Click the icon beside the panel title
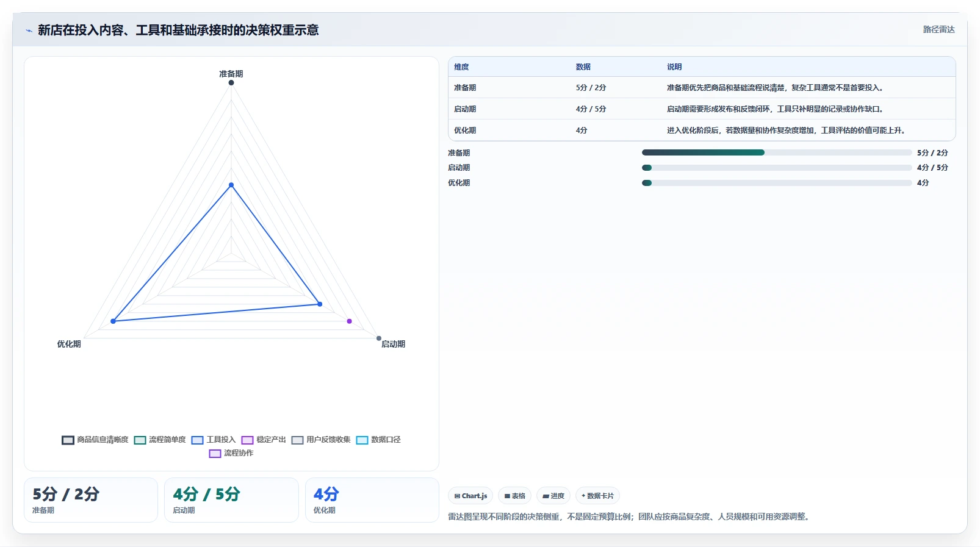The width and height of the screenshot is (980, 547). [x=29, y=30]
